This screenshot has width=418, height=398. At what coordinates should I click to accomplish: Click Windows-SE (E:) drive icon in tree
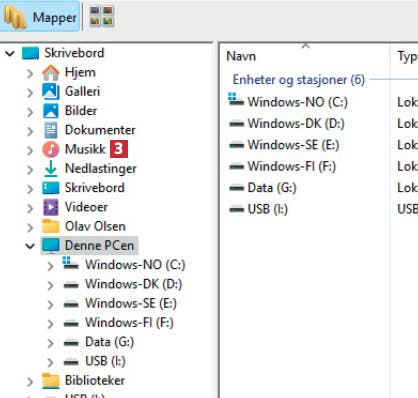[71, 305]
